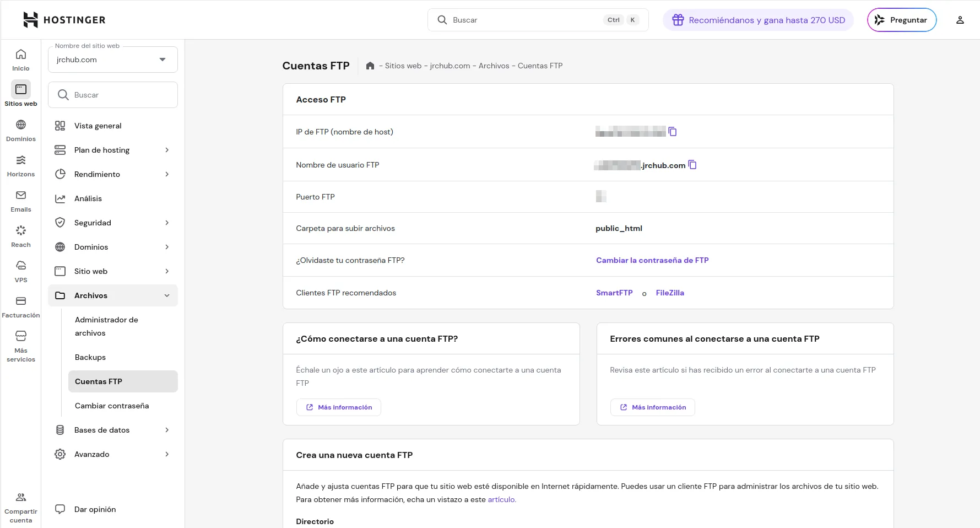Screen dimensions: 980x528
Task: Expand Plan de hosting menu
Action: pos(113,150)
